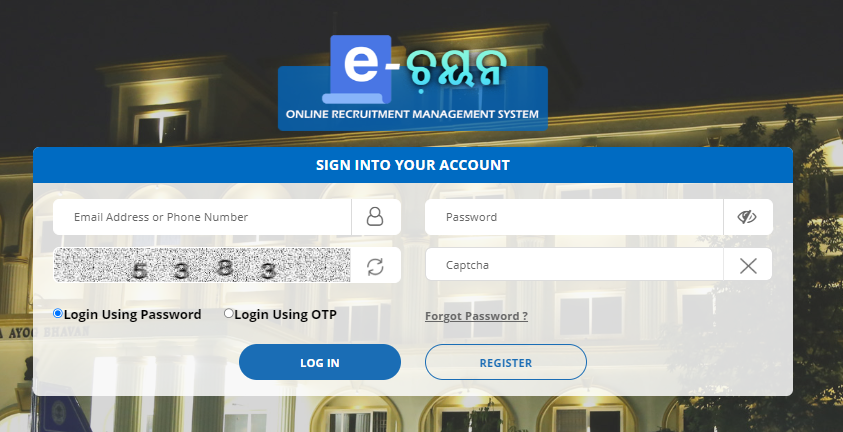Click Online Recruitment Management System banner text

pos(412,114)
